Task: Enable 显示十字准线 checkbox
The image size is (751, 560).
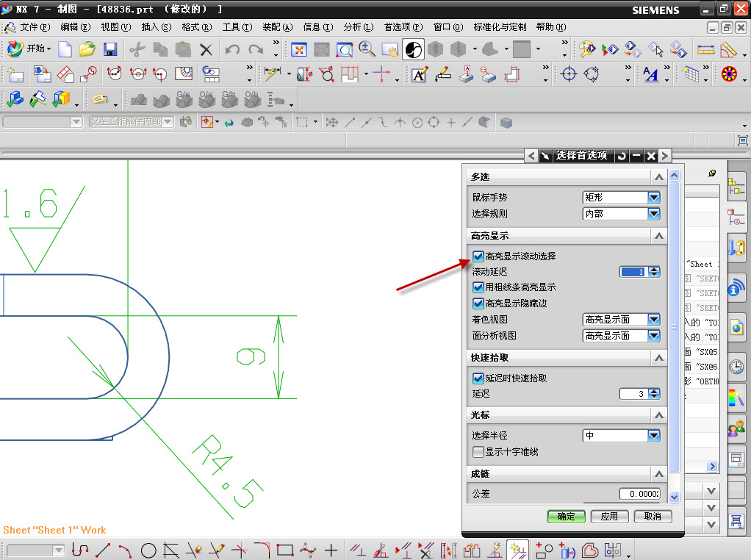Action: tap(478, 452)
